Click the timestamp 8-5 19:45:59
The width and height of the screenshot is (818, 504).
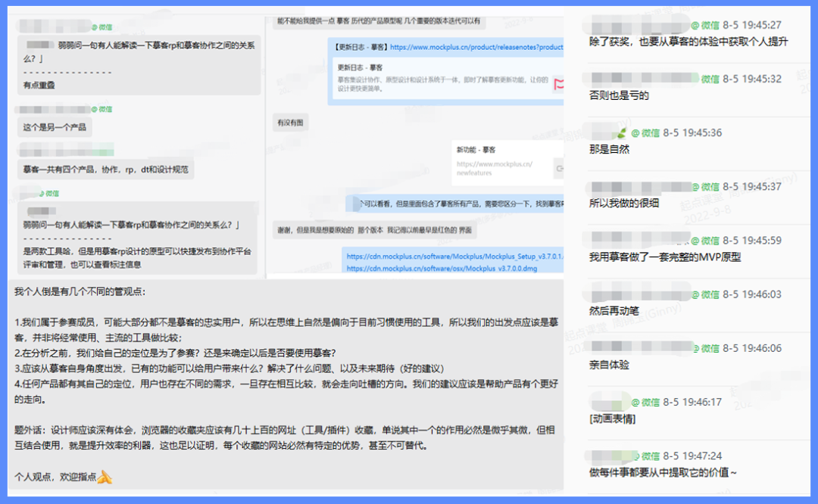pos(752,241)
